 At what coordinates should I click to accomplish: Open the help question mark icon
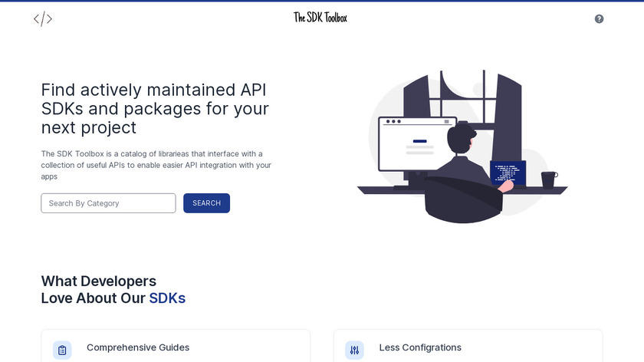599,19
